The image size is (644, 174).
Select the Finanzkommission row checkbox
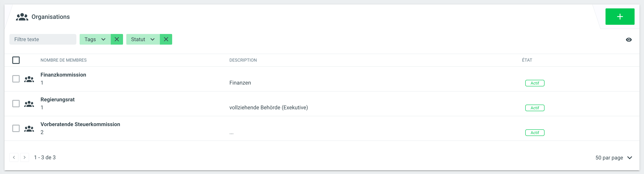coord(16,79)
